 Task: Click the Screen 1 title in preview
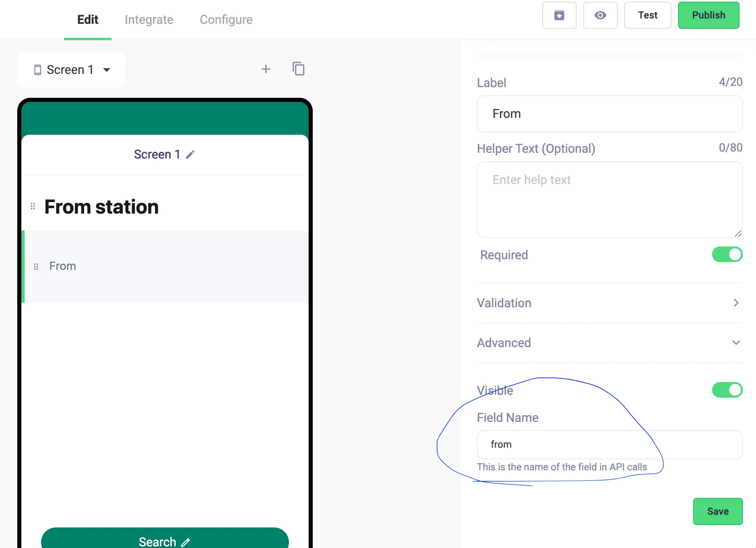coord(157,154)
